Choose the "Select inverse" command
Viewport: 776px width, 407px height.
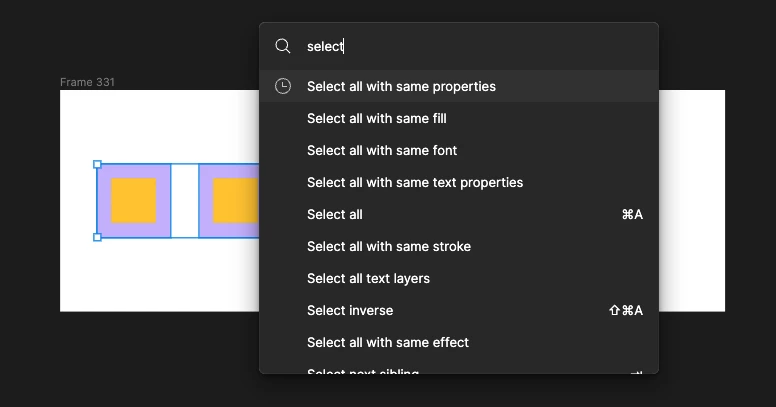[459, 310]
